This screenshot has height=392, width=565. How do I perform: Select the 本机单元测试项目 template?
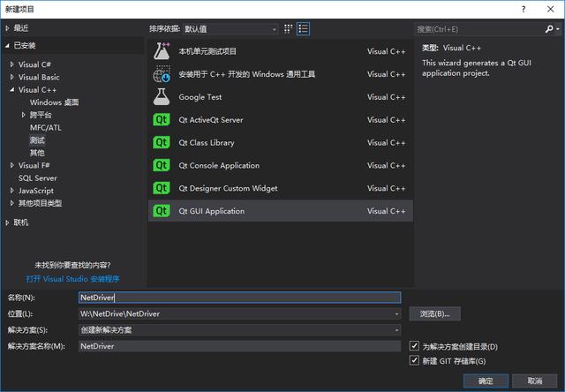tap(207, 51)
